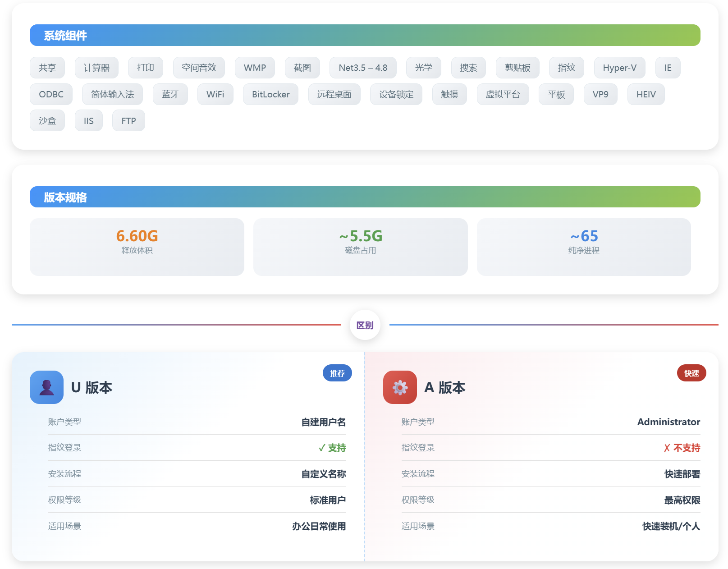The height and width of the screenshot is (569, 728).
Task: Click the ✗ 不支持 fingerprint value
Action: click(682, 448)
